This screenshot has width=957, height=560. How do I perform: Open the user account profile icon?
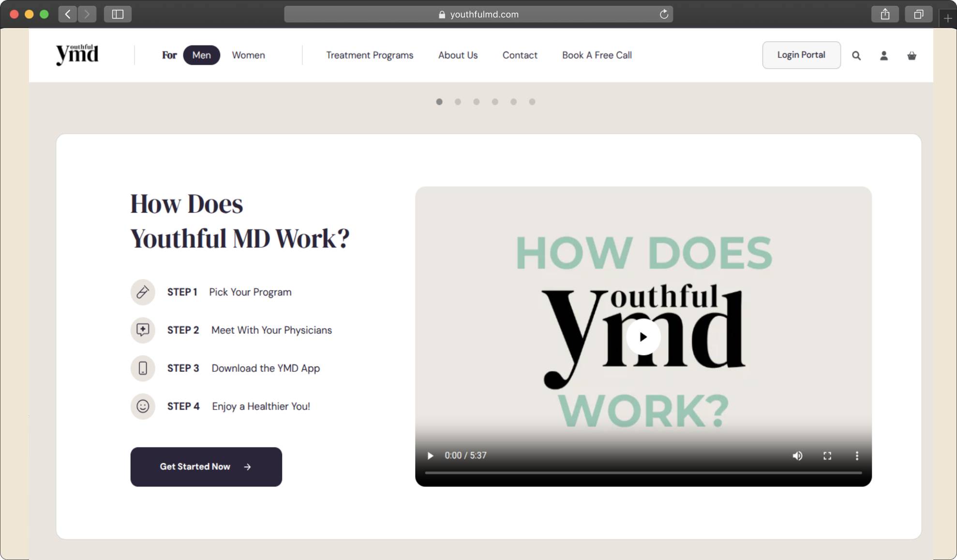pos(883,56)
